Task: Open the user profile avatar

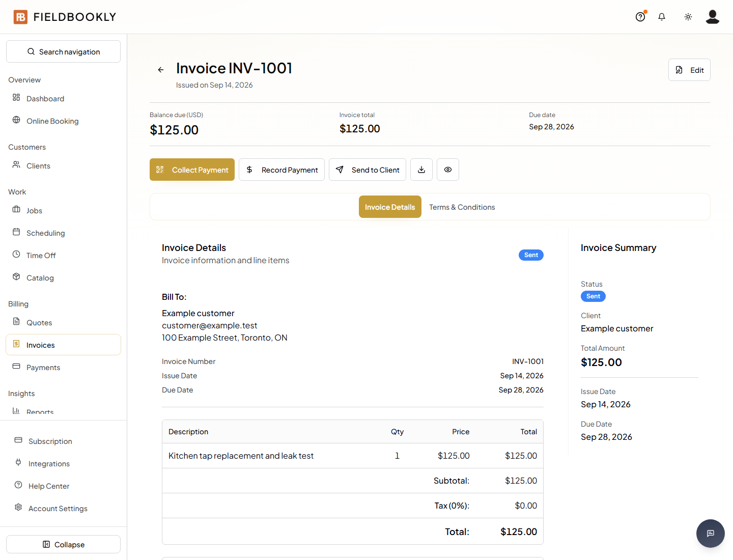Action: coord(713,17)
